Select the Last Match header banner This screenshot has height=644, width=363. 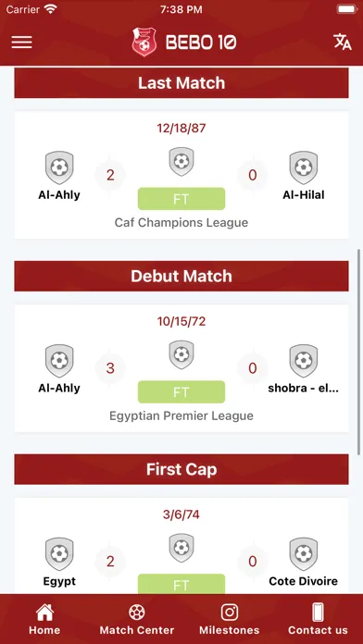pos(181,83)
